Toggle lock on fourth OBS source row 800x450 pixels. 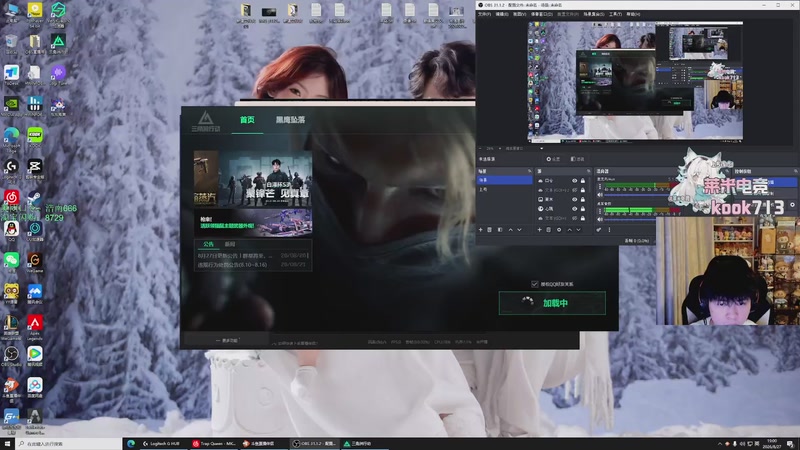[583, 209]
